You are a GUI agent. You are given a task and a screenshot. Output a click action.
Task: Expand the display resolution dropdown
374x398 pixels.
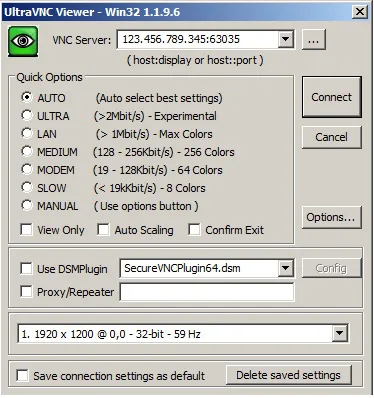pyautogui.click(x=340, y=333)
